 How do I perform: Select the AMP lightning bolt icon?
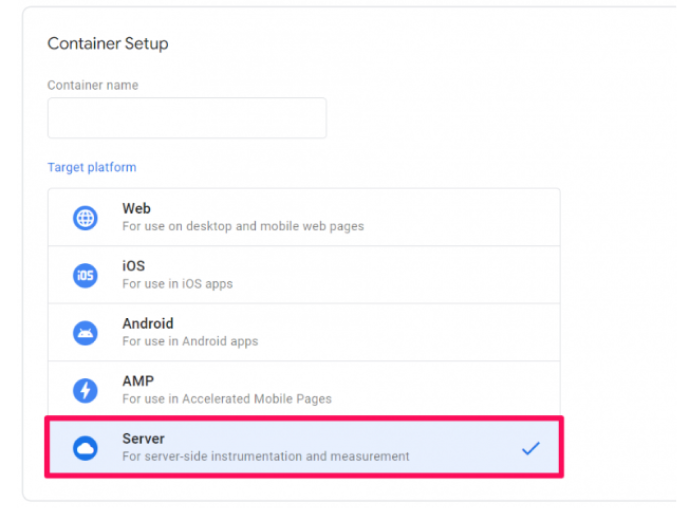click(x=85, y=390)
